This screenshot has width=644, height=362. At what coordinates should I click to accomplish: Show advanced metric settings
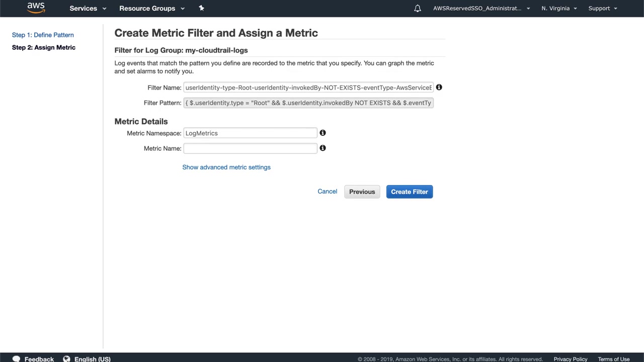pyautogui.click(x=226, y=167)
